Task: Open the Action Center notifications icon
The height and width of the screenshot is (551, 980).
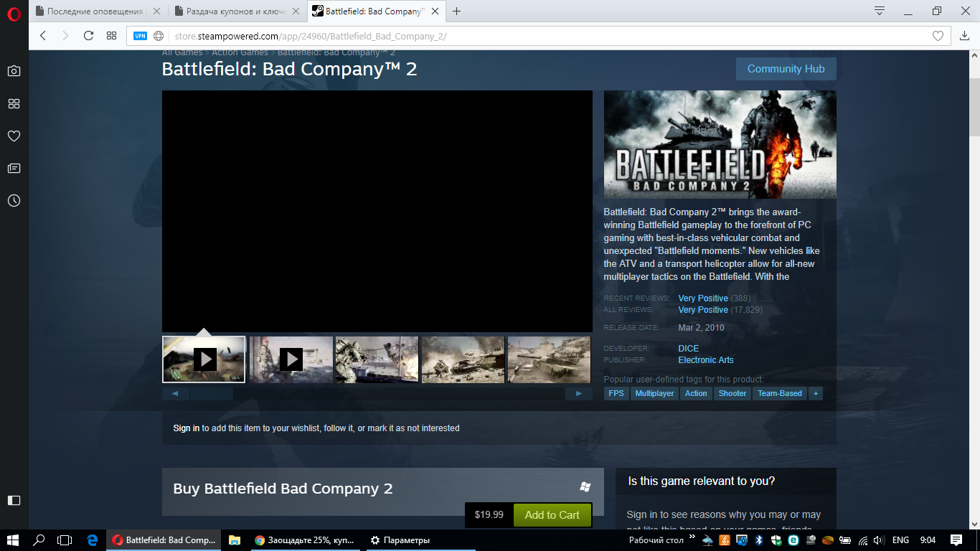Action: pos(956,540)
